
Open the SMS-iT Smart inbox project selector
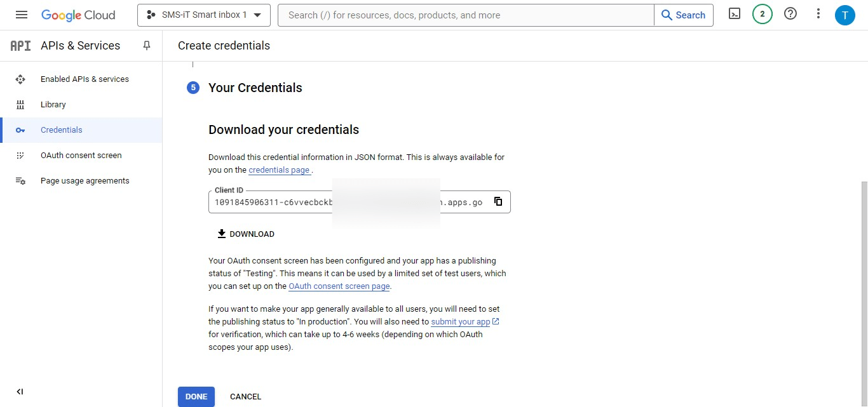(x=203, y=15)
